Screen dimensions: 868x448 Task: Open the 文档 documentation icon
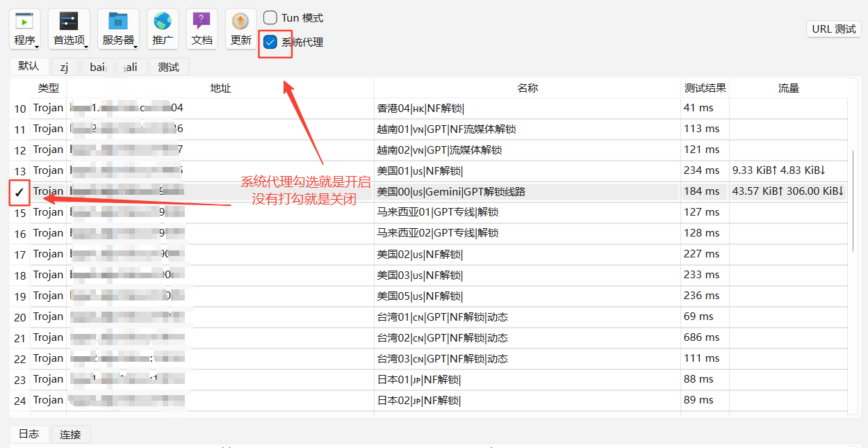(202, 22)
